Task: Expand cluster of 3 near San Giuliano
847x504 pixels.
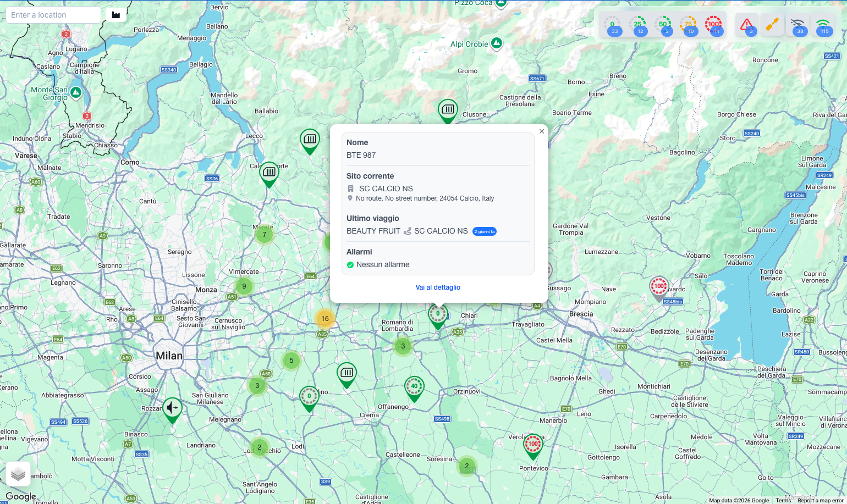Action: tap(257, 386)
